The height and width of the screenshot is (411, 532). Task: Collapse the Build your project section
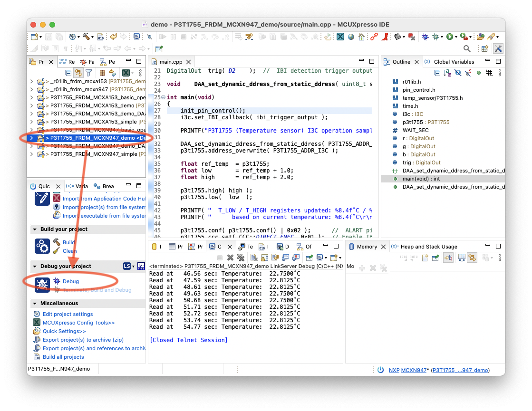(x=35, y=229)
